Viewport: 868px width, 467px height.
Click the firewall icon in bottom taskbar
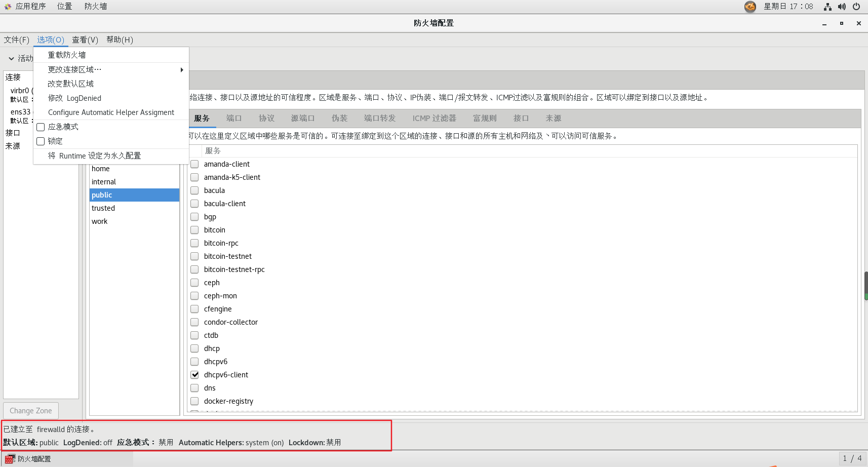click(9, 459)
